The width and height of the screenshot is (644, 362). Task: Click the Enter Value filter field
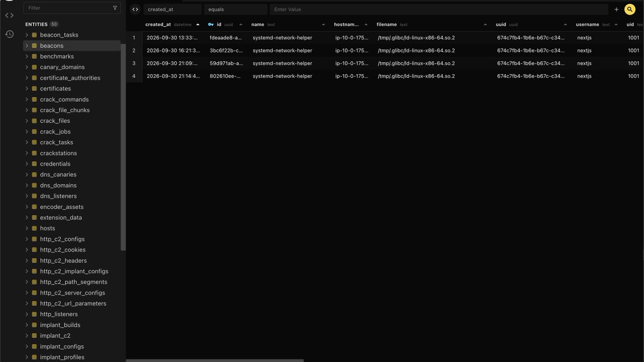tap(439, 9)
